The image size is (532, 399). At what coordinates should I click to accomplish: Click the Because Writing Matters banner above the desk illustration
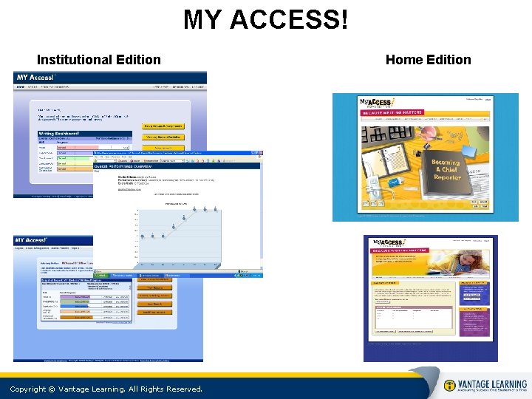click(x=392, y=112)
